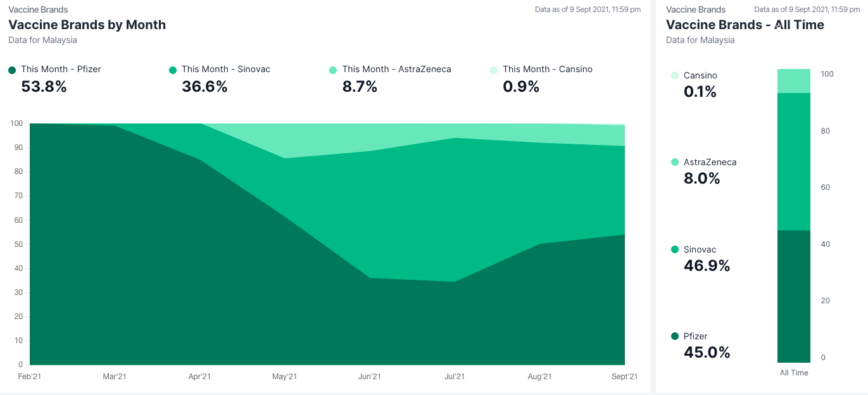Select the This Month - AstraZeneca legend label

[x=396, y=69]
